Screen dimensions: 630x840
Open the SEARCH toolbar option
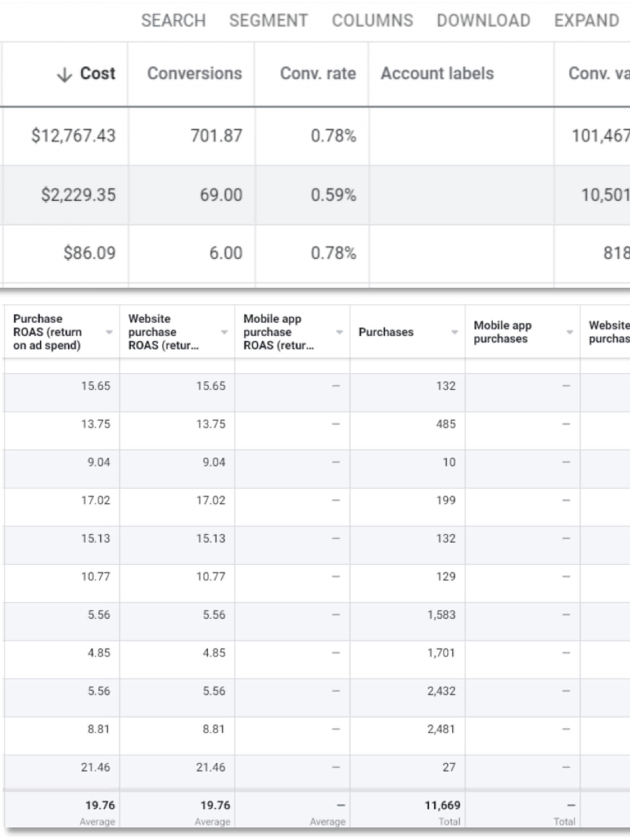(174, 21)
